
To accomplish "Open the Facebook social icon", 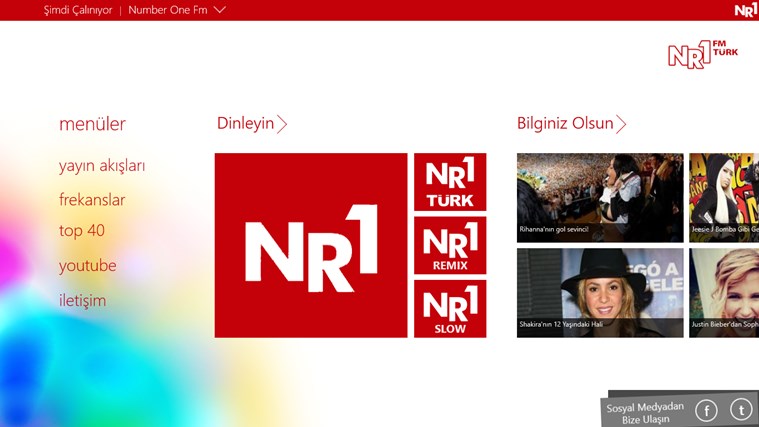I will click(x=706, y=411).
